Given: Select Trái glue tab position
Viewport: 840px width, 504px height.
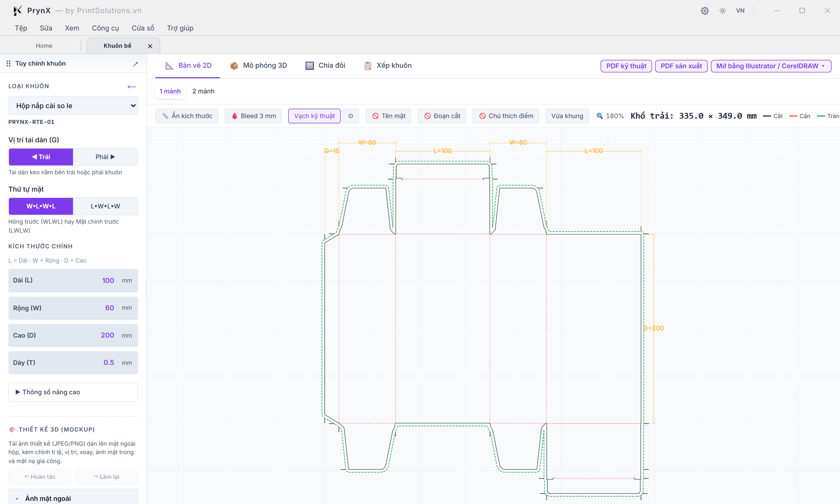Looking at the screenshot, I should click(x=41, y=157).
